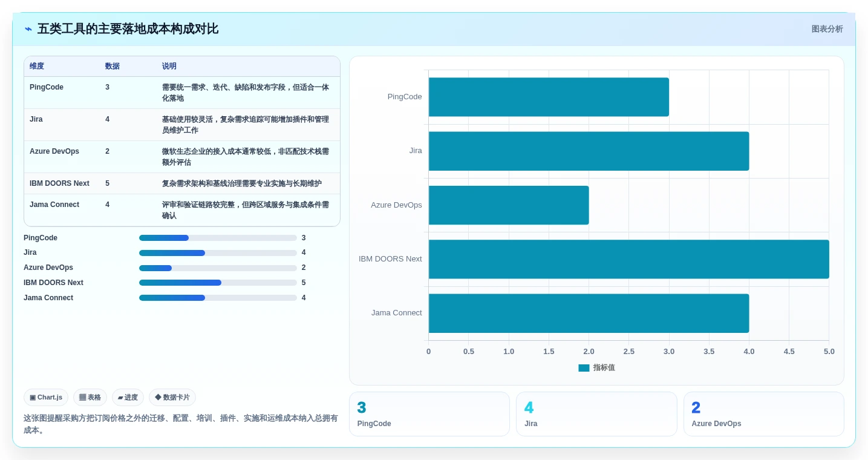Viewport: 868px width, 460px height.
Task: Click the Jama Connect bar in chart
Action: tap(589, 313)
